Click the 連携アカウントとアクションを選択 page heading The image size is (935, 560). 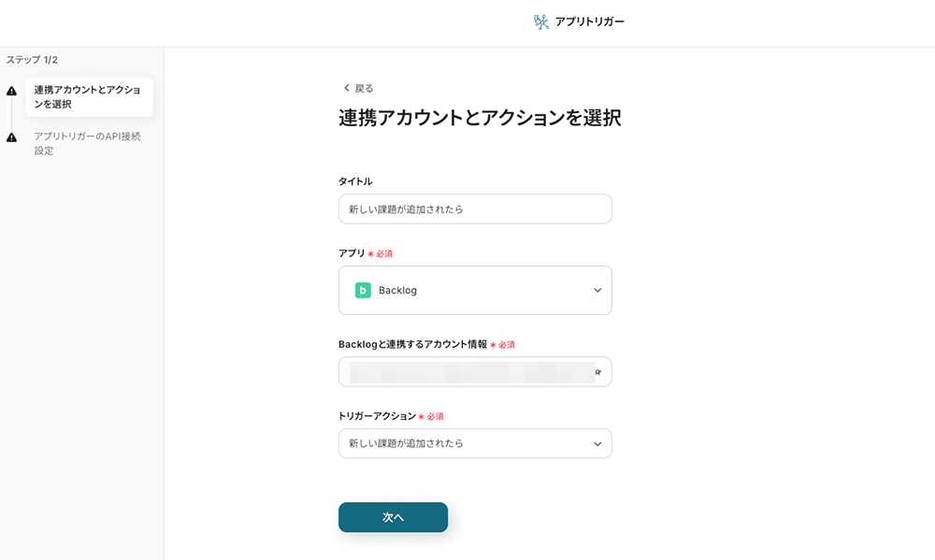click(479, 118)
